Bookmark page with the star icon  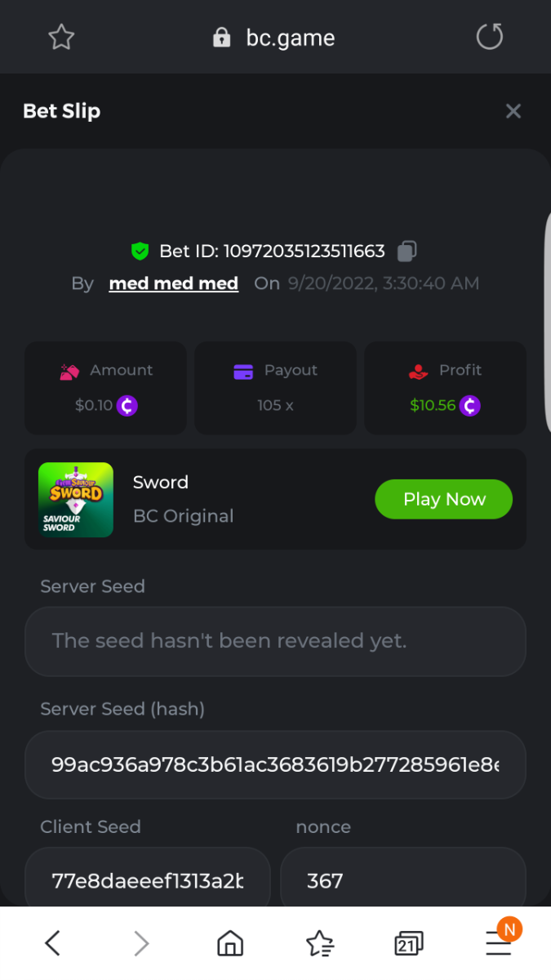(61, 37)
